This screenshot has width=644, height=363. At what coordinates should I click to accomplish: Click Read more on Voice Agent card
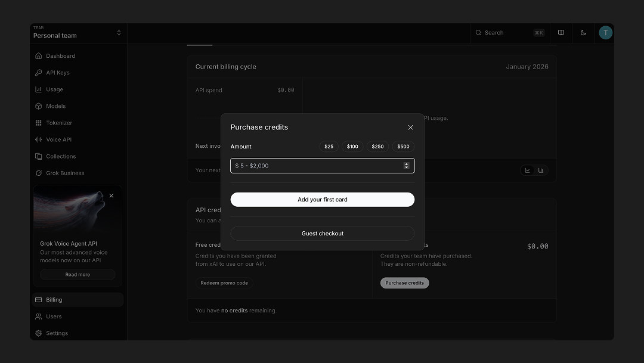78,275
